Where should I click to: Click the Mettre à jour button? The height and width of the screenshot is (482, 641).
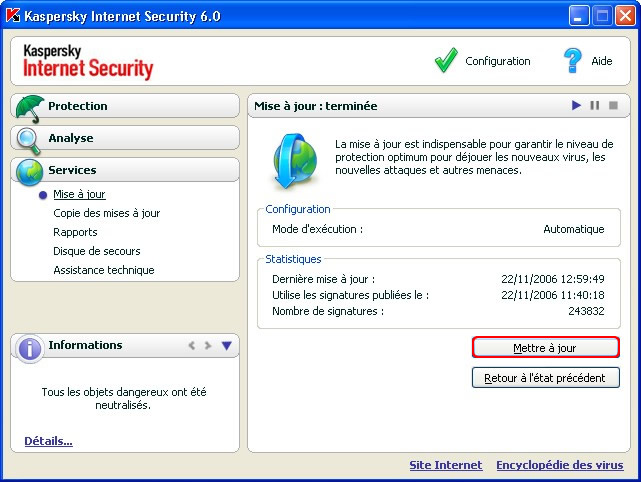(x=546, y=347)
